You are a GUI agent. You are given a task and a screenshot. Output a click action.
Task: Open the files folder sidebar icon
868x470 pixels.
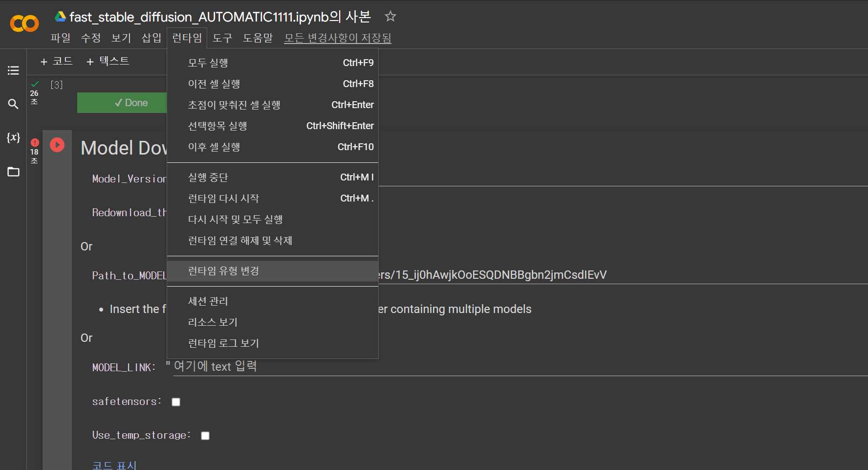point(13,172)
